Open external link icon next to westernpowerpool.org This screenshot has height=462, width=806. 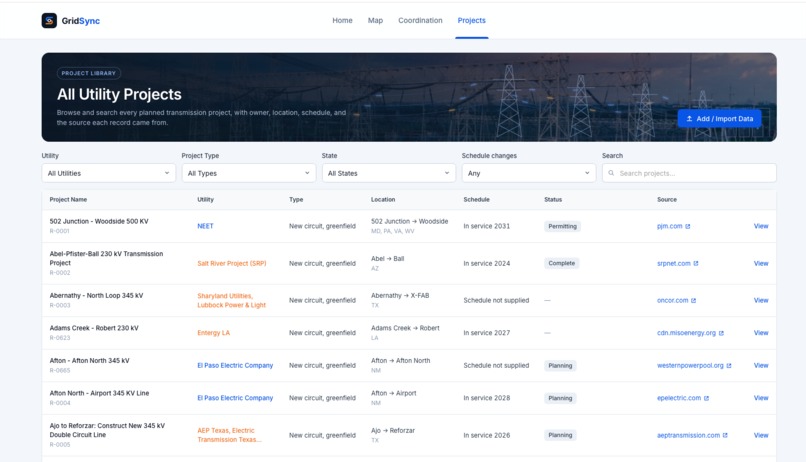729,365
